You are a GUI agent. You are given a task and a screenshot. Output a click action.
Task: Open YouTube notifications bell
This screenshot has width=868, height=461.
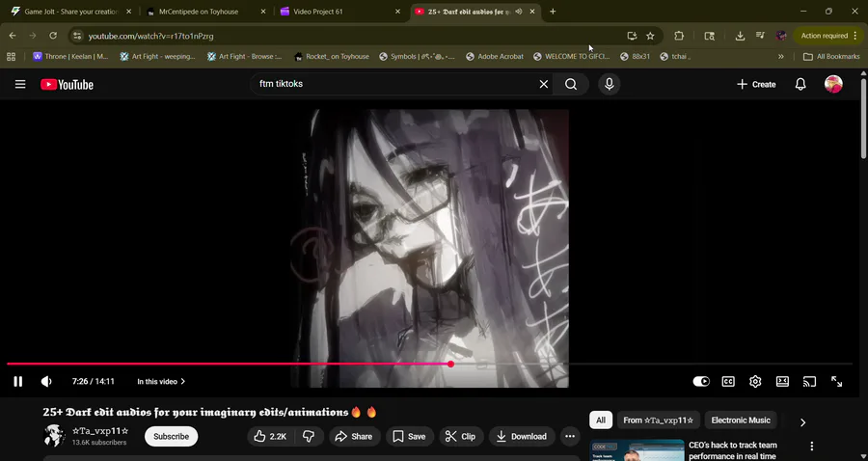click(x=800, y=84)
